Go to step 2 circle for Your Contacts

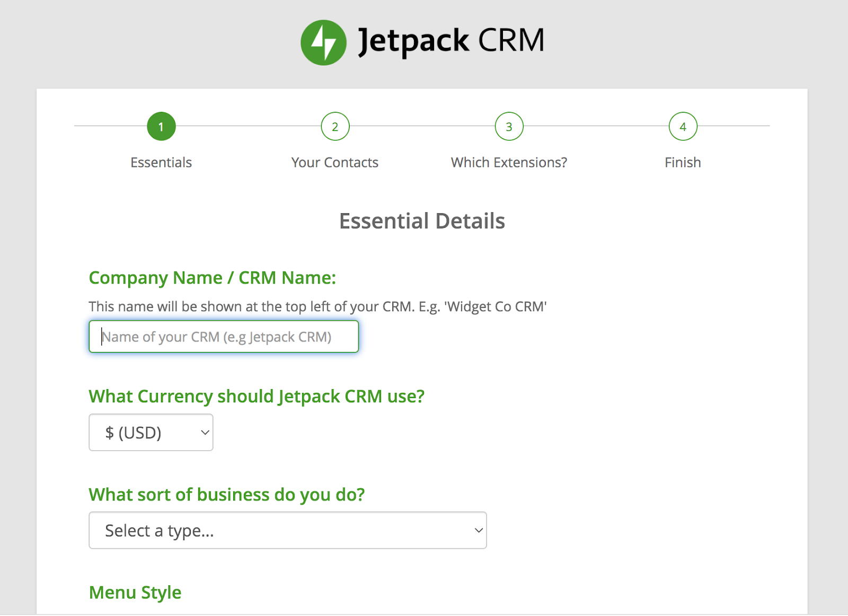[x=335, y=126]
